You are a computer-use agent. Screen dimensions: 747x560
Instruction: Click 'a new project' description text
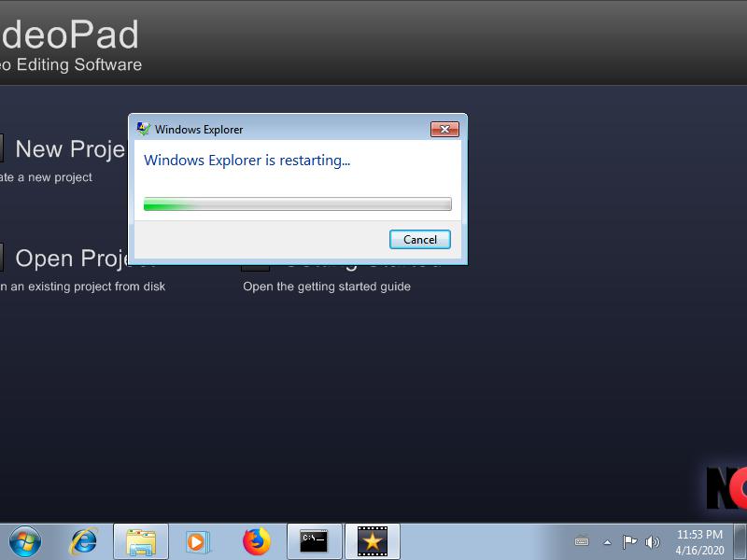click(55, 177)
